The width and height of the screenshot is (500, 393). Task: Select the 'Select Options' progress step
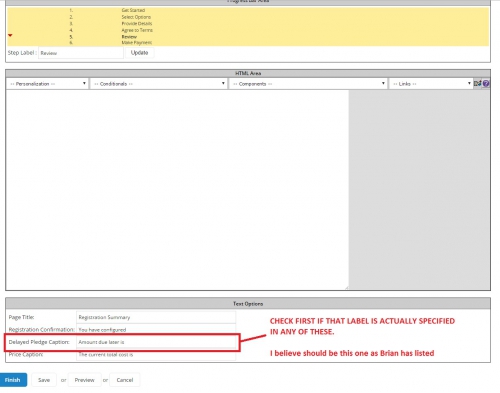coord(136,17)
